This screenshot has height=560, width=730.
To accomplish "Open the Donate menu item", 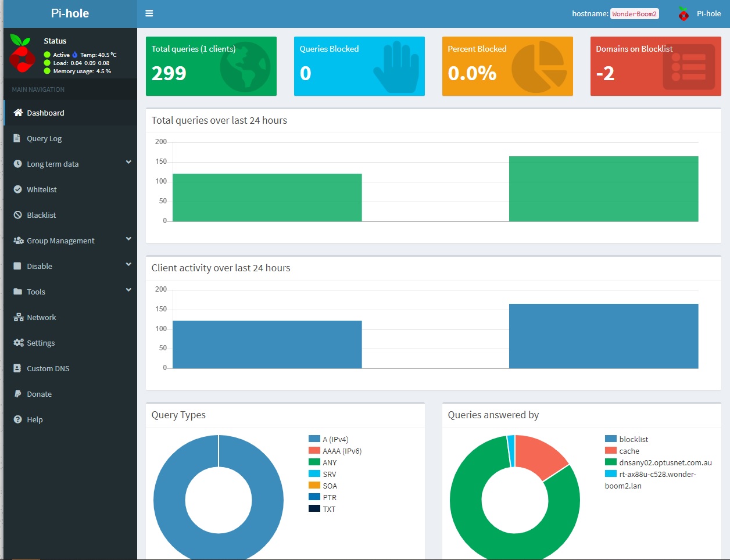I will point(39,394).
